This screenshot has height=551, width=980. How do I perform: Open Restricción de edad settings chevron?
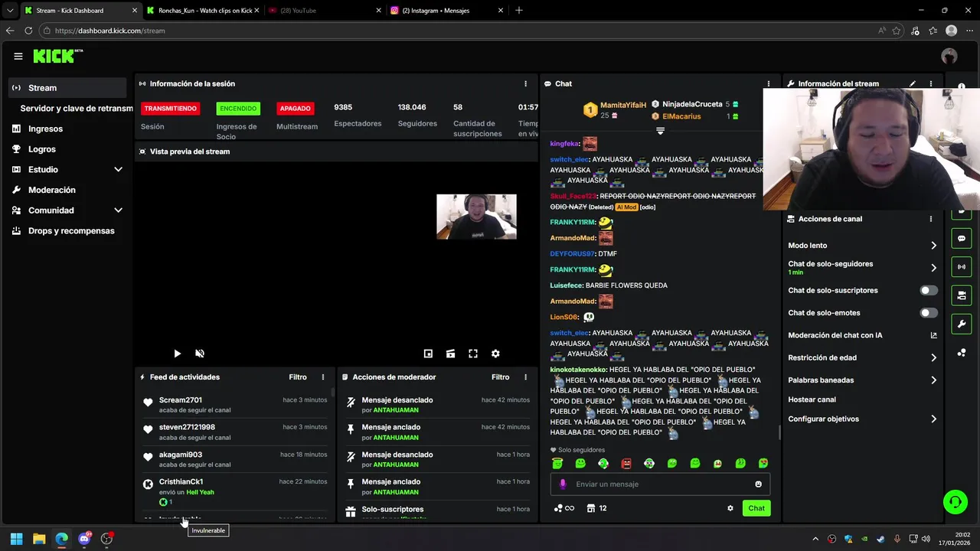[x=933, y=357]
